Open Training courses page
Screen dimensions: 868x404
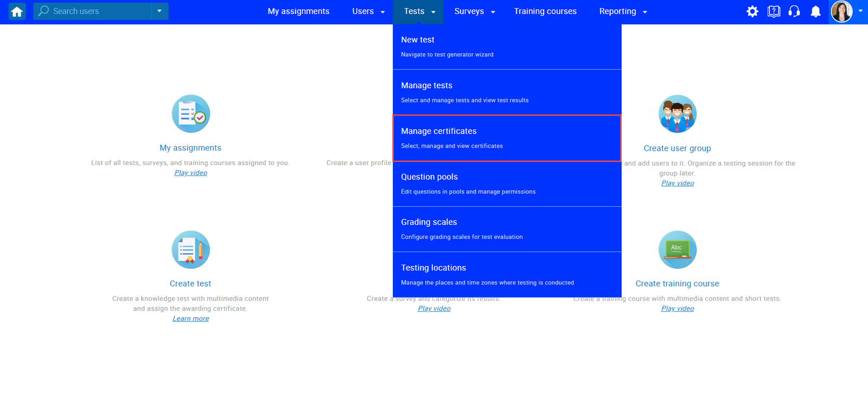pos(545,11)
